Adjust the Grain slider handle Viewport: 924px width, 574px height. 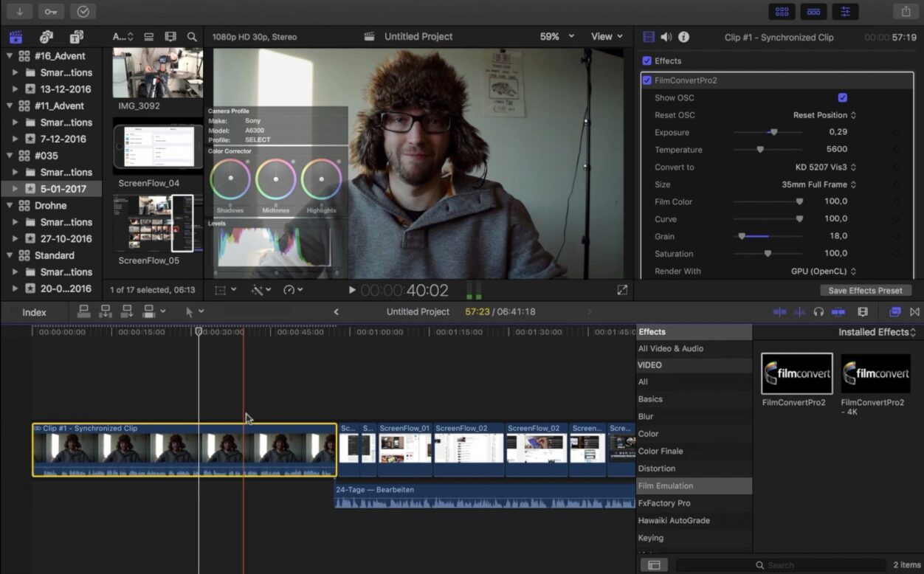pos(742,237)
